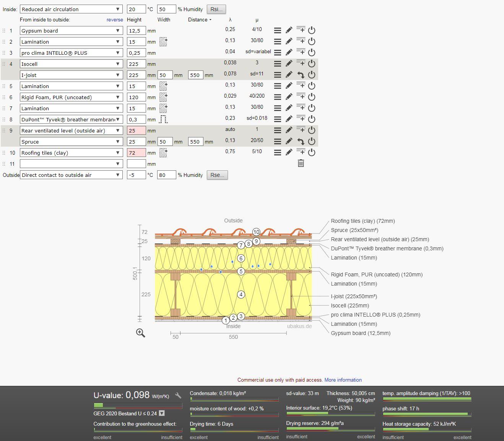This screenshot has height=441, width=504.
Task: Click the wood grain icon on Rigid Foam row
Action: tap(163, 97)
